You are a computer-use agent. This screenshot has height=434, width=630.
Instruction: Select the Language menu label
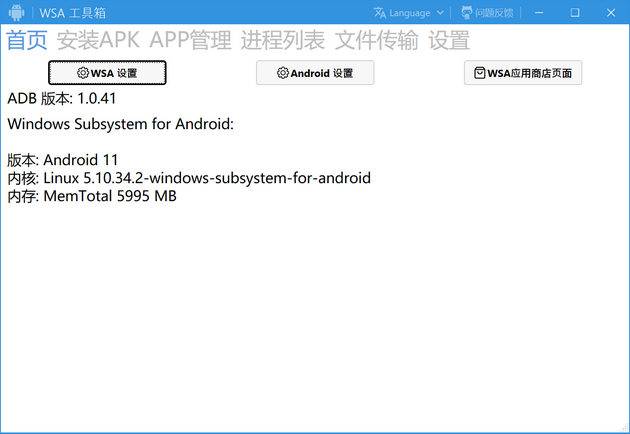[410, 13]
